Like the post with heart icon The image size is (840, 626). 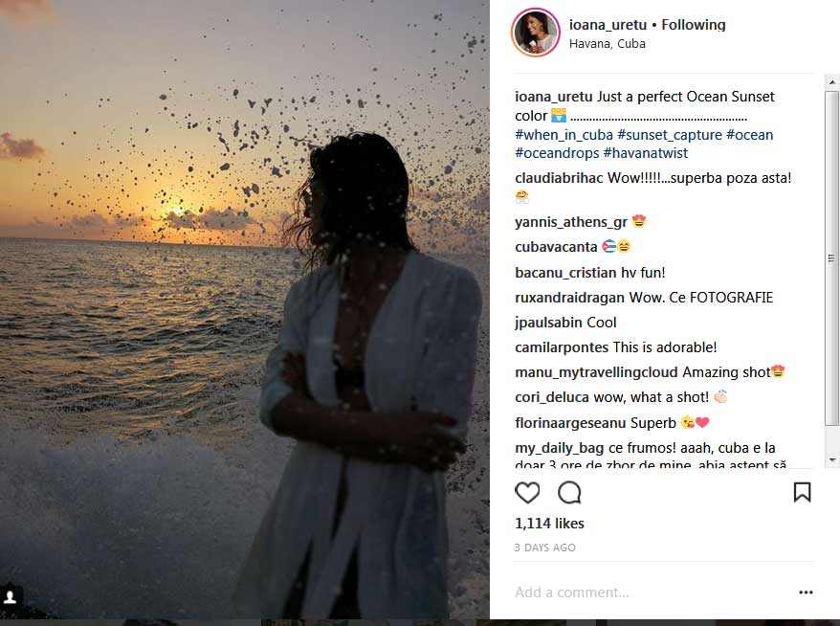click(527, 492)
